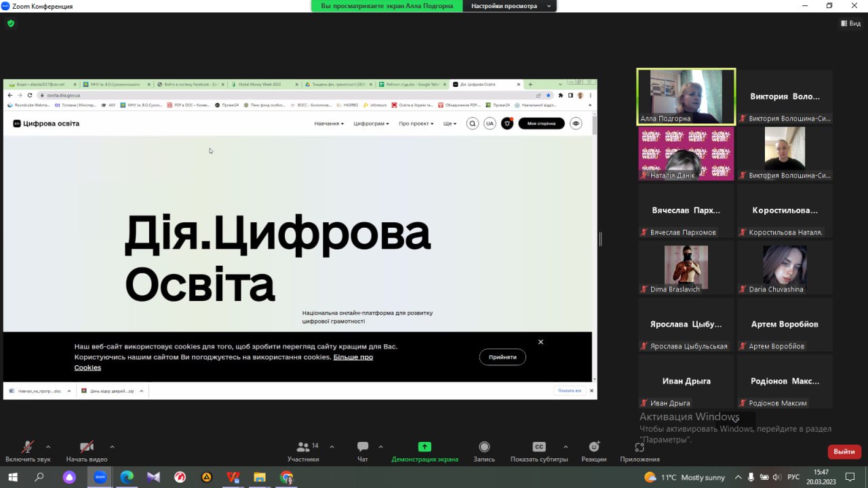Click the Windows Start button
Image resolution: width=868 pixels, height=488 pixels.
pyautogui.click(x=12, y=477)
